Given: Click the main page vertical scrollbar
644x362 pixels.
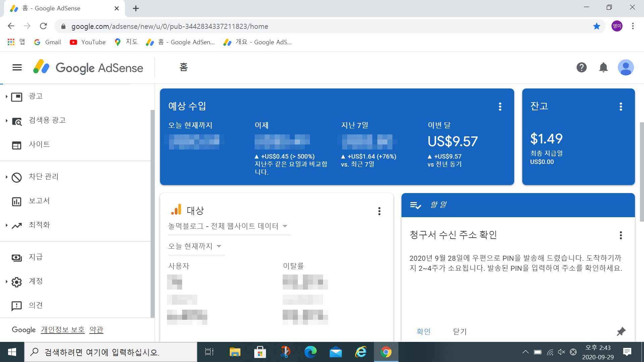Looking at the screenshot, I should pyautogui.click(x=641, y=172).
